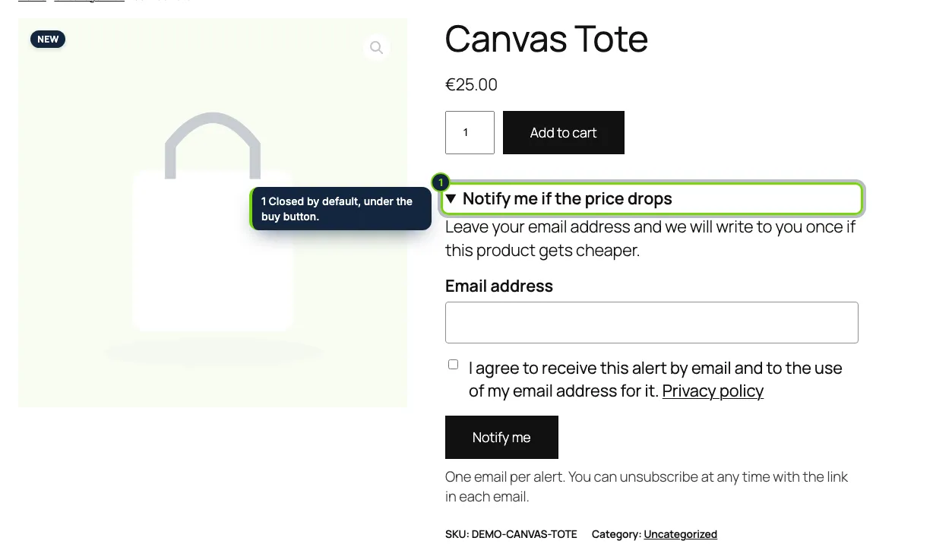Viewport: 933px width, 560px height.
Task: Open the product image zoom magnifier
Action: coord(376,48)
